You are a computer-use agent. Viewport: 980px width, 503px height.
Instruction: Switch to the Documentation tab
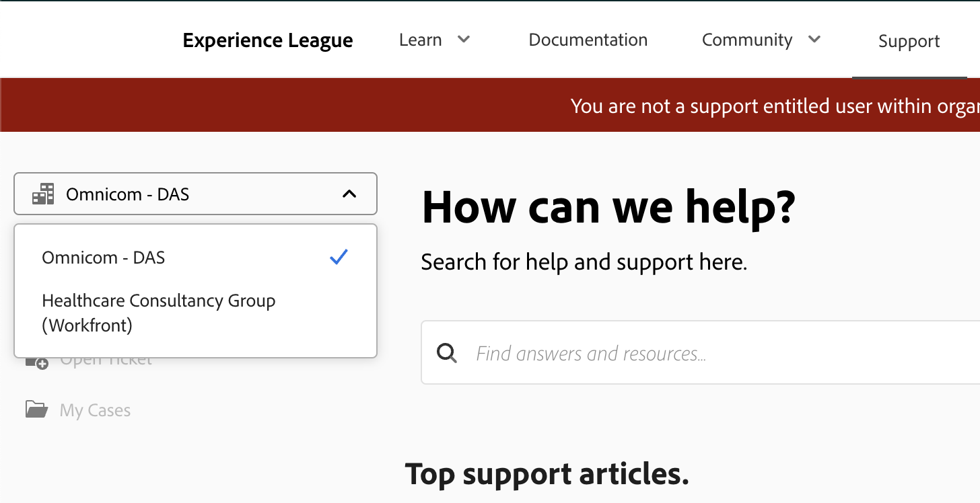point(588,40)
